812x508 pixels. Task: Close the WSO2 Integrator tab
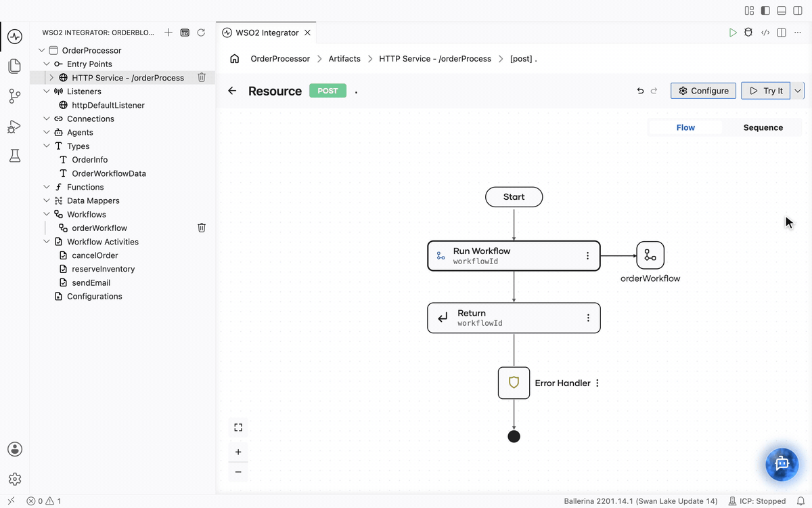click(x=309, y=33)
